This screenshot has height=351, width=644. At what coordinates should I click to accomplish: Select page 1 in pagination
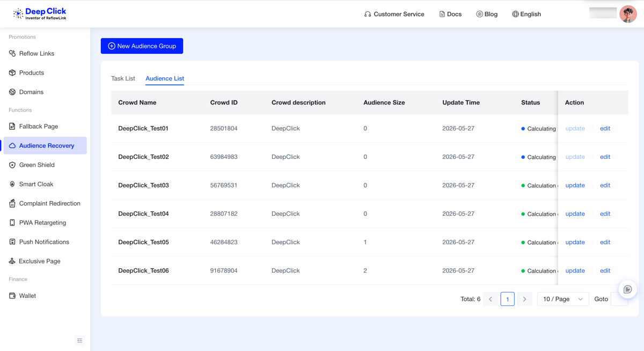coord(508,299)
